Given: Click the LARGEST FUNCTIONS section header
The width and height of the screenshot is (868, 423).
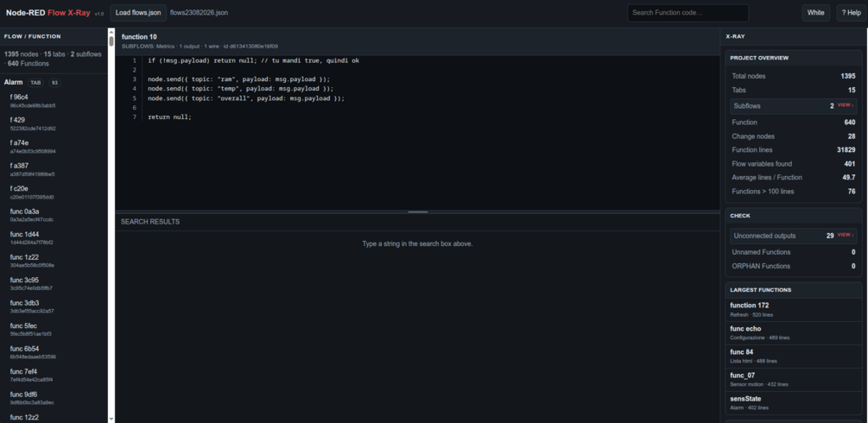Looking at the screenshot, I should point(793,289).
